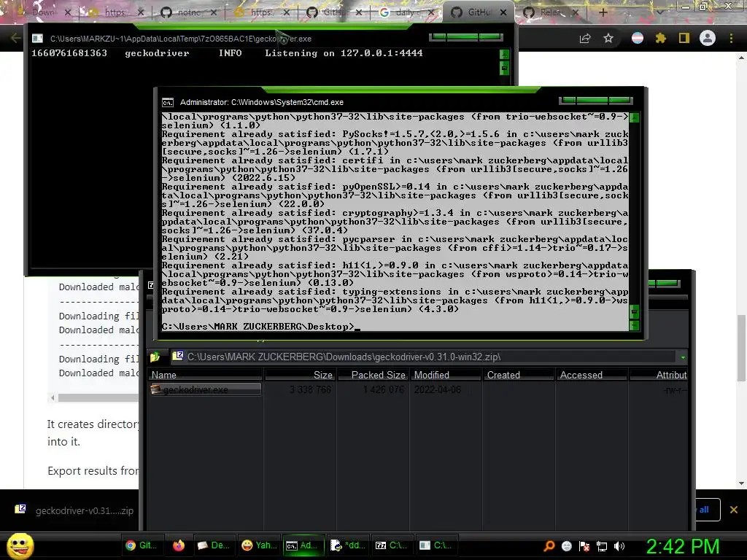Open the network tray icon

click(x=602, y=546)
